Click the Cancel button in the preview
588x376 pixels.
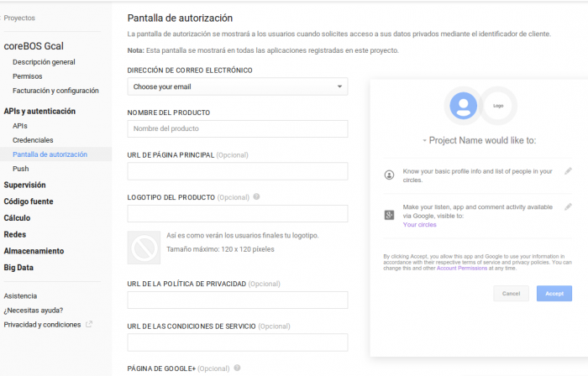[x=510, y=294]
